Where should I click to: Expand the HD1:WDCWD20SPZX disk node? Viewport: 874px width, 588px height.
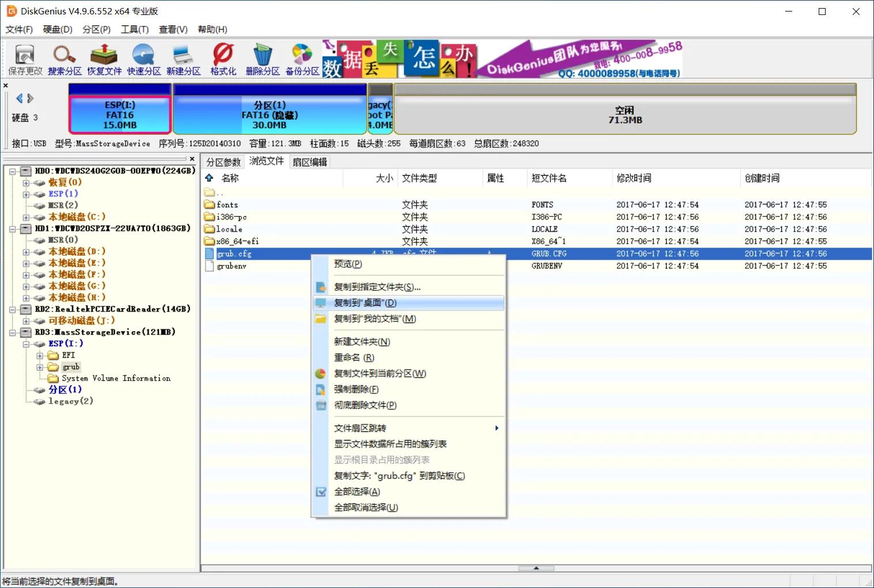click(13, 228)
